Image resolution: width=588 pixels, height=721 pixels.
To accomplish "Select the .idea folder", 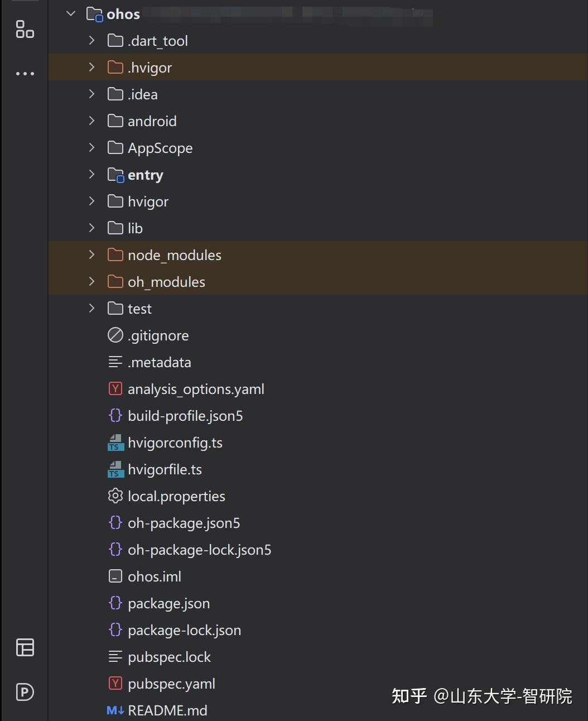I will point(143,94).
